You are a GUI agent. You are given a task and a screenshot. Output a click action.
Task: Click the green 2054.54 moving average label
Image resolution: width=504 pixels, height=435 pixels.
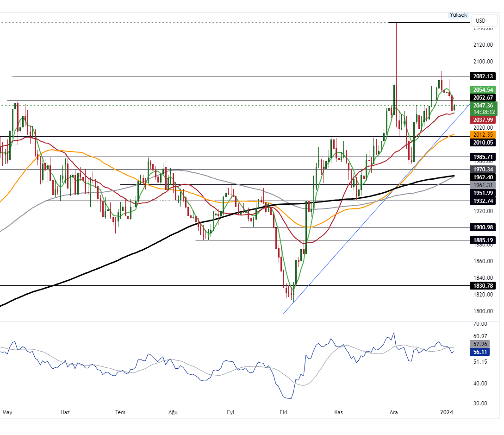(x=482, y=89)
